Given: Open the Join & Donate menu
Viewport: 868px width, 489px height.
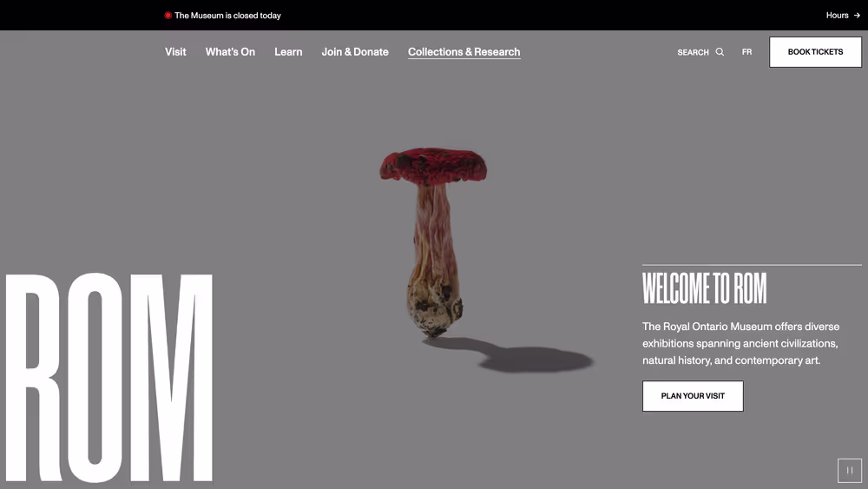Looking at the screenshot, I should (355, 52).
